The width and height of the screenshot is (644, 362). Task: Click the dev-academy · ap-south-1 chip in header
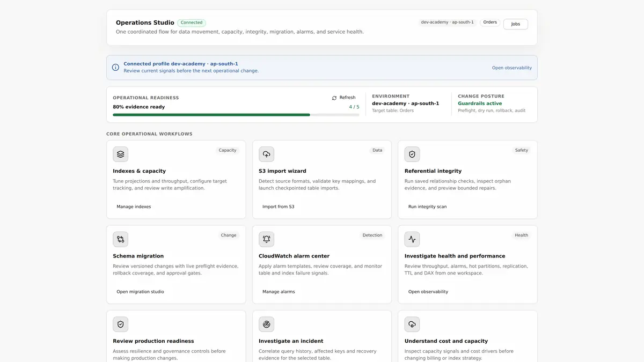[x=447, y=23]
